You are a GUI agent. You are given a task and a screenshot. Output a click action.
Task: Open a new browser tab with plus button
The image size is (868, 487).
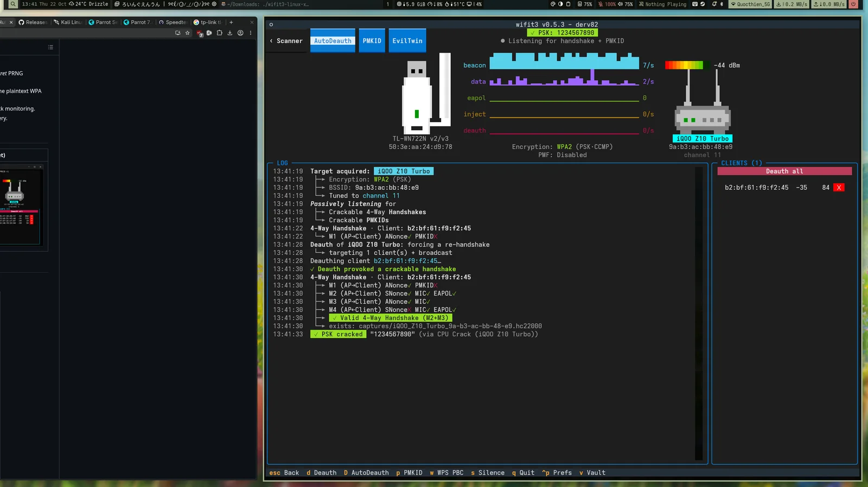[231, 22]
